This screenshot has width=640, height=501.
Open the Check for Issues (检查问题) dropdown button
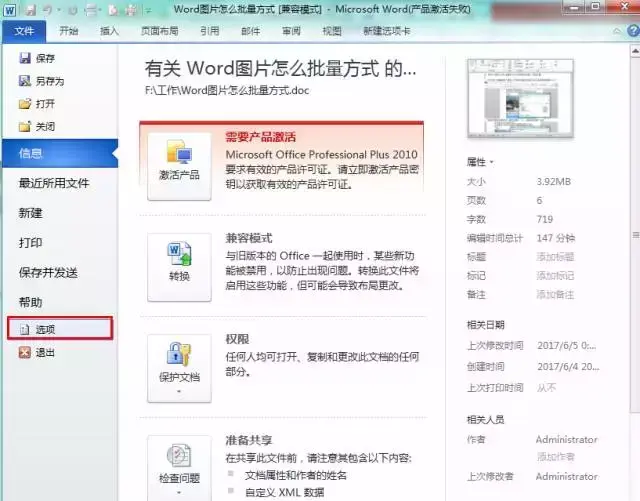pos(179,468)
